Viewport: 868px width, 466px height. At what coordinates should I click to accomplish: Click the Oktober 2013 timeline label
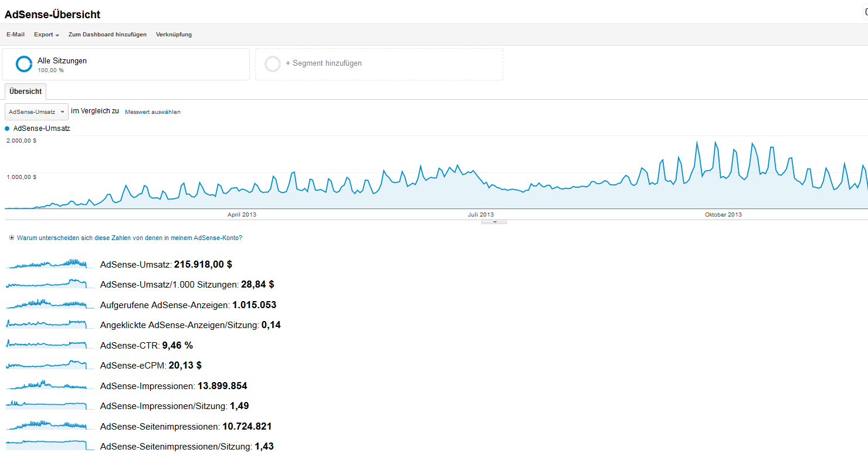[723, 215]
